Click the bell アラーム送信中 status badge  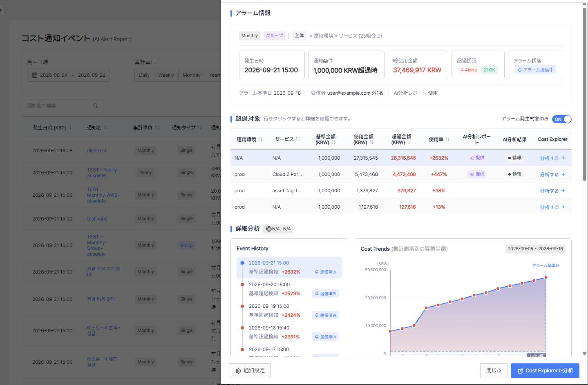coord(536,70)
